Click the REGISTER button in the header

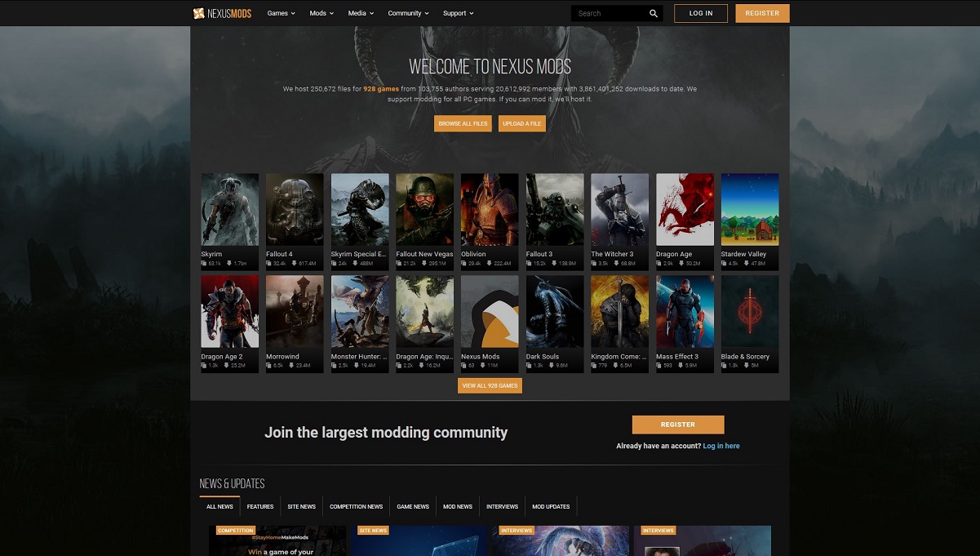coord(762,13)
